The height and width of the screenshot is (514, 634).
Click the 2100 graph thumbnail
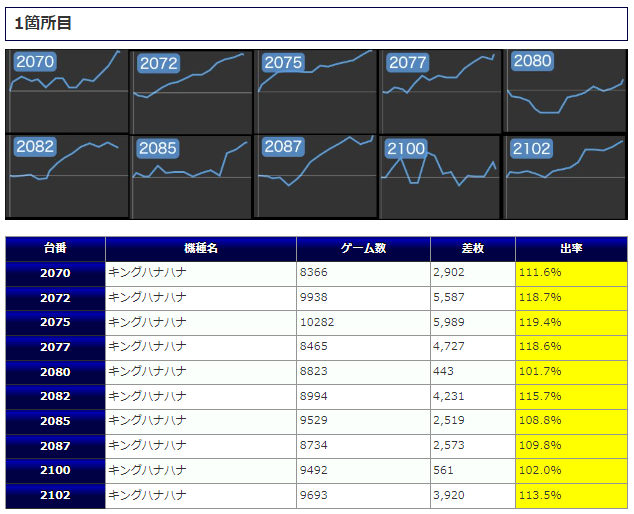pos(440,177)
